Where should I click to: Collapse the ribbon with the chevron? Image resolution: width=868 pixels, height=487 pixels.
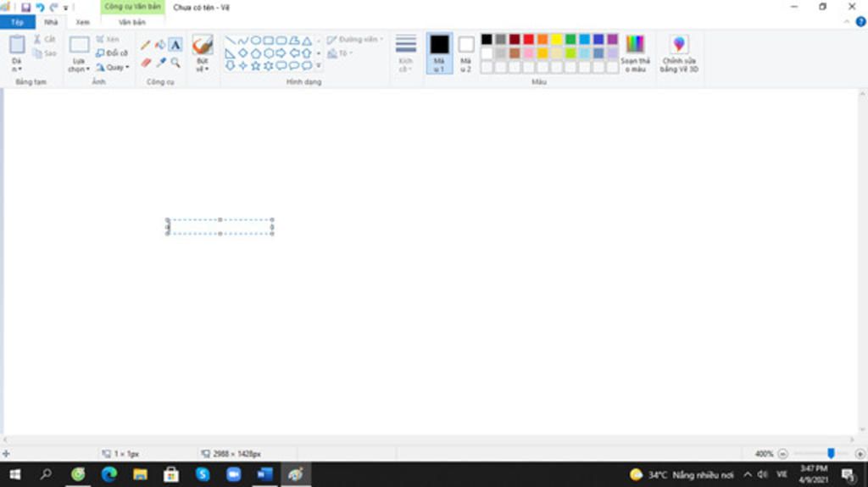(847, 22)
